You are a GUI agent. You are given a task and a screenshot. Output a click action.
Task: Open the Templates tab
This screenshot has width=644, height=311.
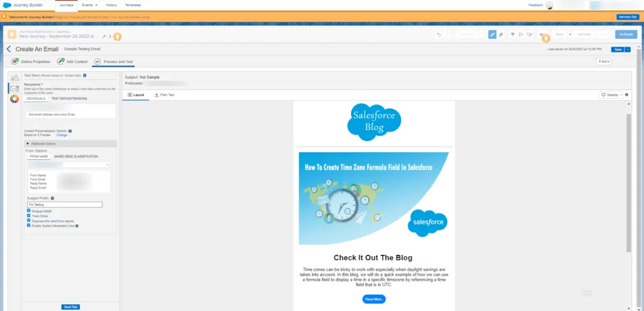tap(133, 5)
